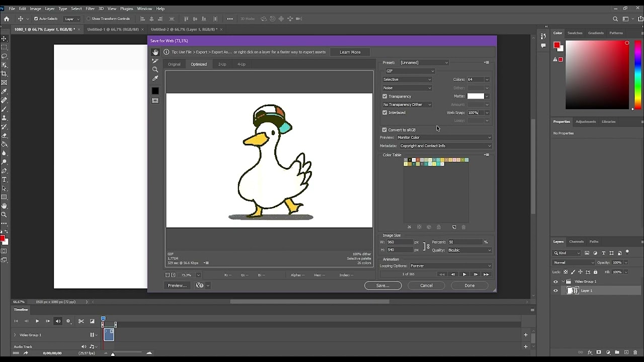Click the split at playhead scissors icon

point(81,321)
